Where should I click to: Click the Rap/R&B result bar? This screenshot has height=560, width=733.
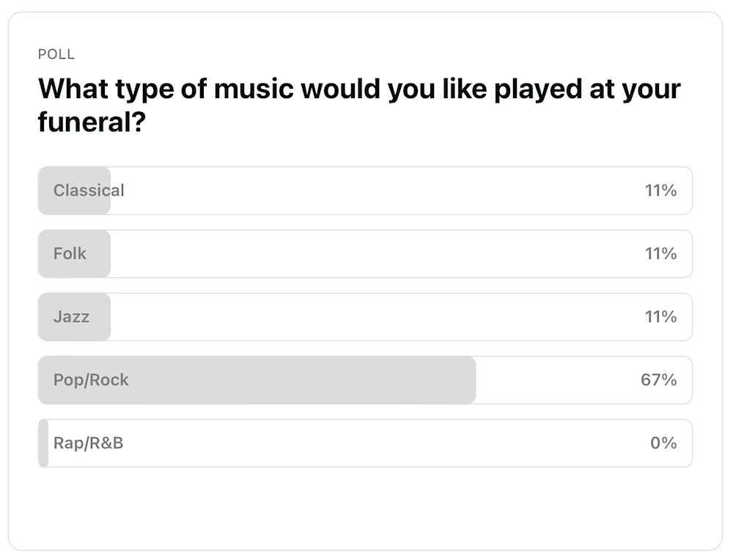tap(42, 443)
